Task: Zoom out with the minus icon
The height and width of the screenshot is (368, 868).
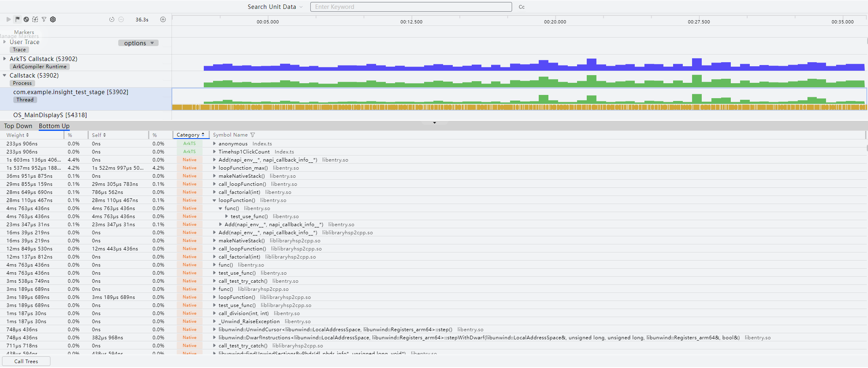Action: point(121,19)
